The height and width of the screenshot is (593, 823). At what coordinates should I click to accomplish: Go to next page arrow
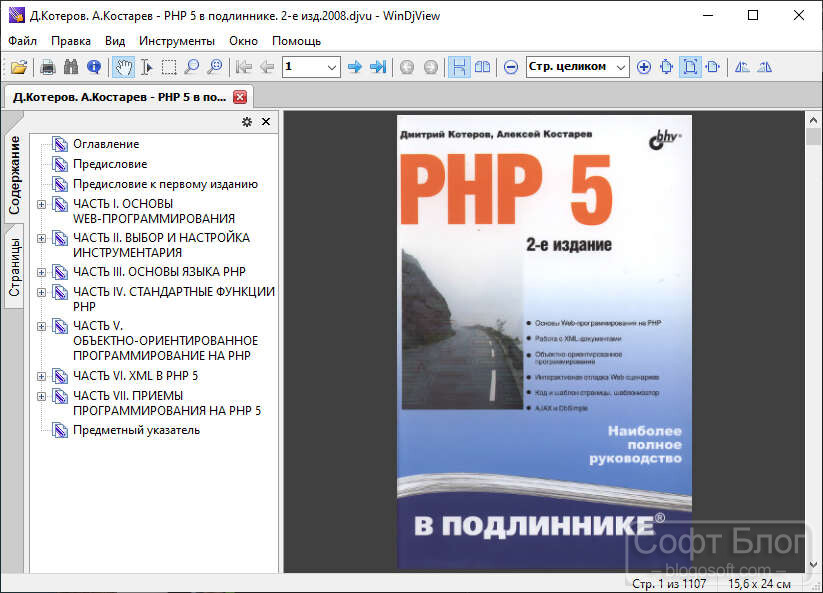click(x=355, y=67)
